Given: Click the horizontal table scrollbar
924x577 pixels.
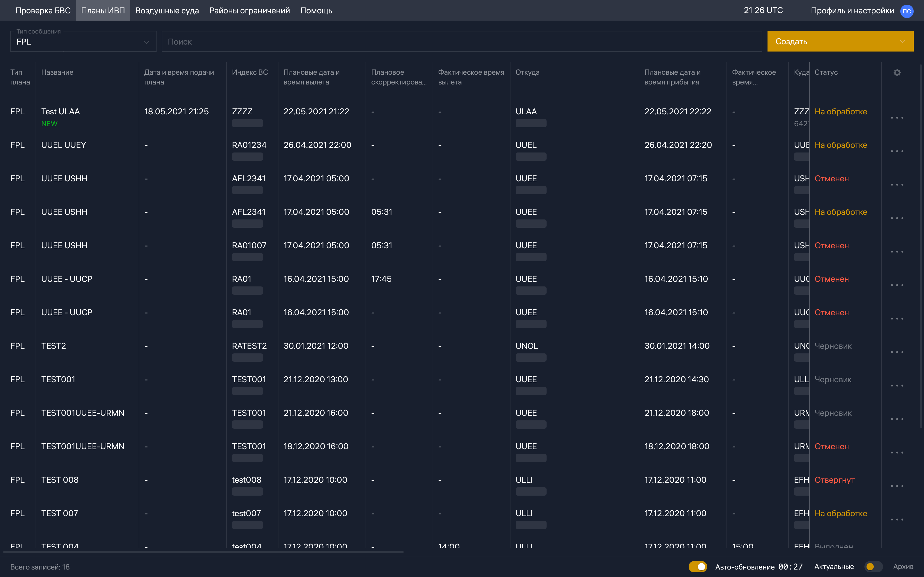Looking at the screenshot, I should click(x=203, y=552).
